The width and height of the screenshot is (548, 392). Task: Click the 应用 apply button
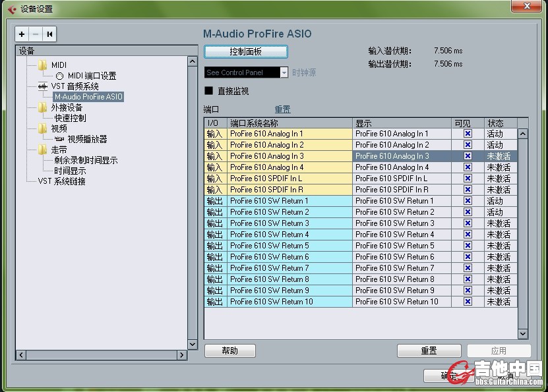(x=499, y=350)
